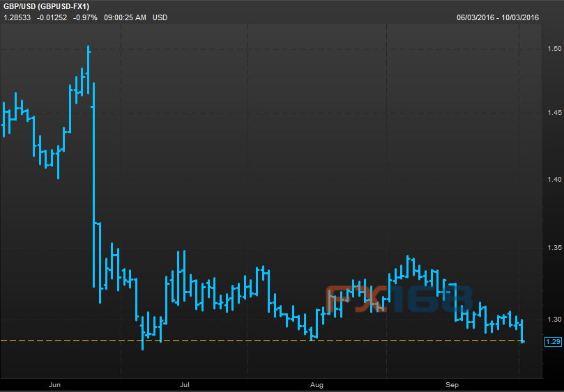
Task: Click the USD currency label
Action: tap(160, 17)
